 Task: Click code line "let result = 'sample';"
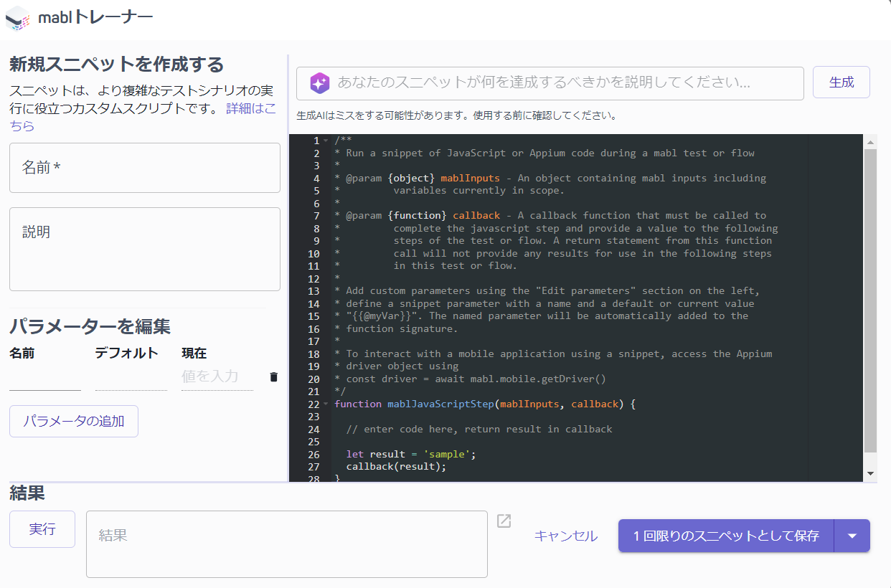click(x=411, y=455)
